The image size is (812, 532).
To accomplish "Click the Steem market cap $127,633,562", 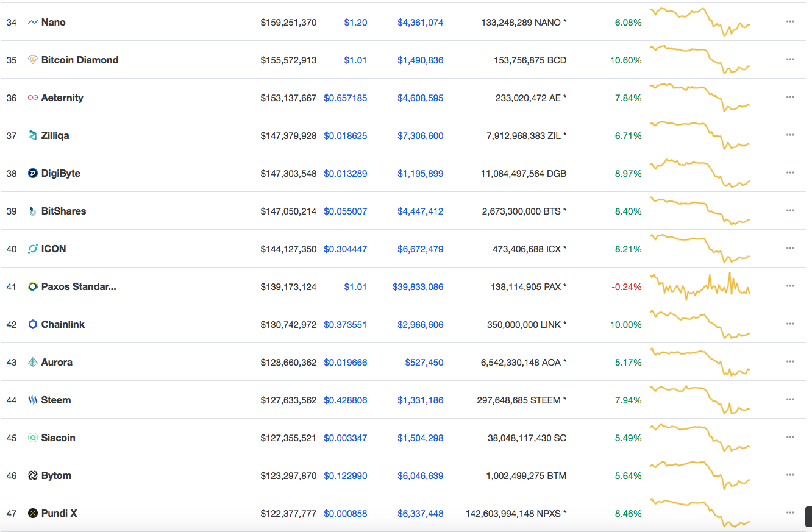I will coord(288,400).
